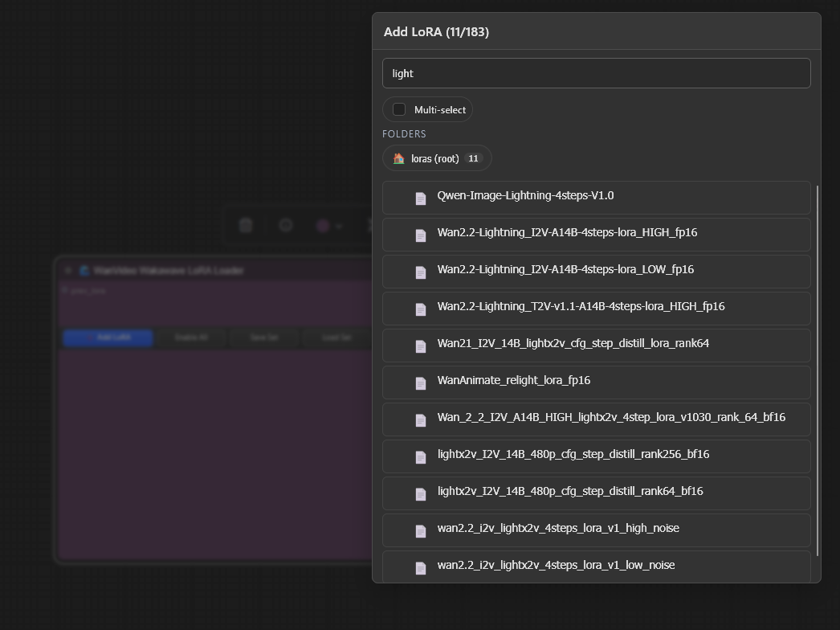The width and height of the screenshot is (840, 630).
Task: Click the trash icon in the node toolbar
Action: pos(246,225)
